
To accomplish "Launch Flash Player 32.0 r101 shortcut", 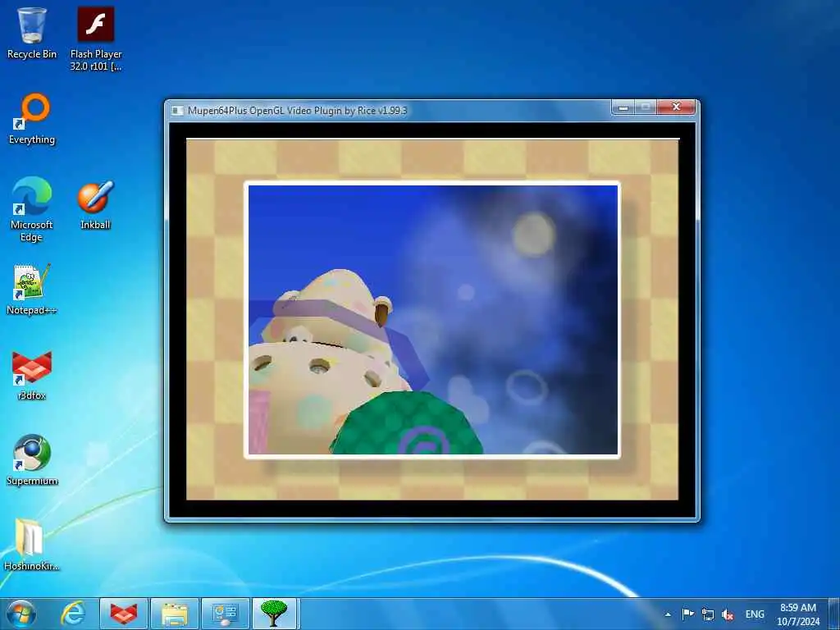I will (96, 39).
